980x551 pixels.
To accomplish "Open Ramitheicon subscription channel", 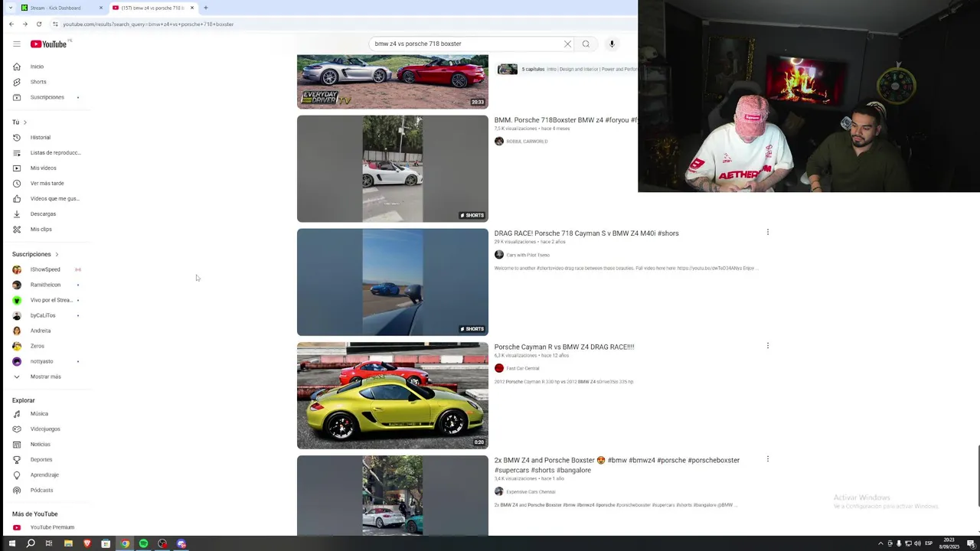I will [x=46, y=285].
